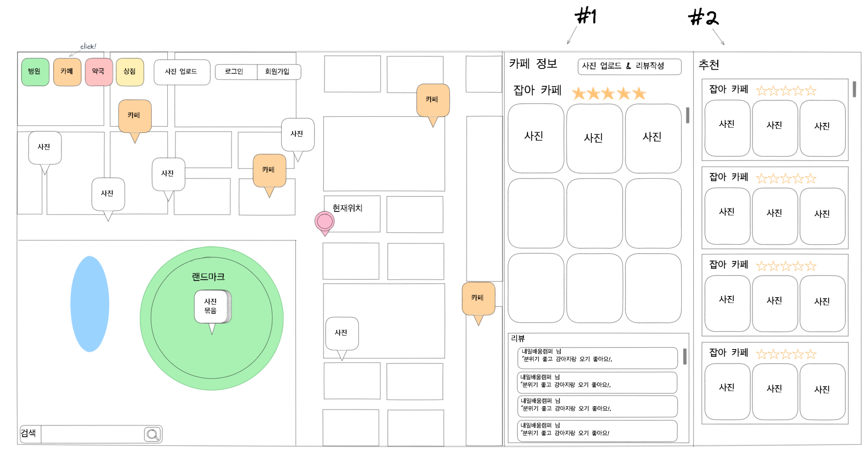Click the leftmost 사진 map marker
The width and height of the screenshot is (868, 454).
click(45, 147)
